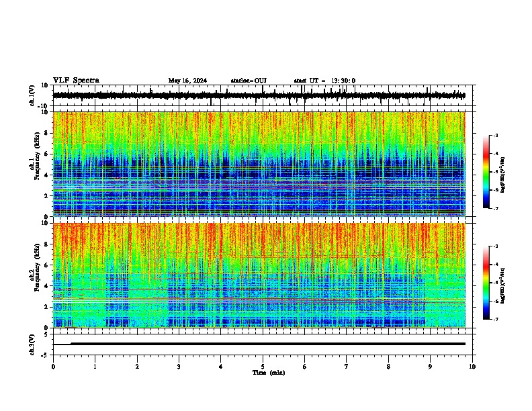Click the ch.1 'Frequency (kHz)' axis label
Image resolution: width=532 pixels, height=411 pixels.
click(37, 156)
